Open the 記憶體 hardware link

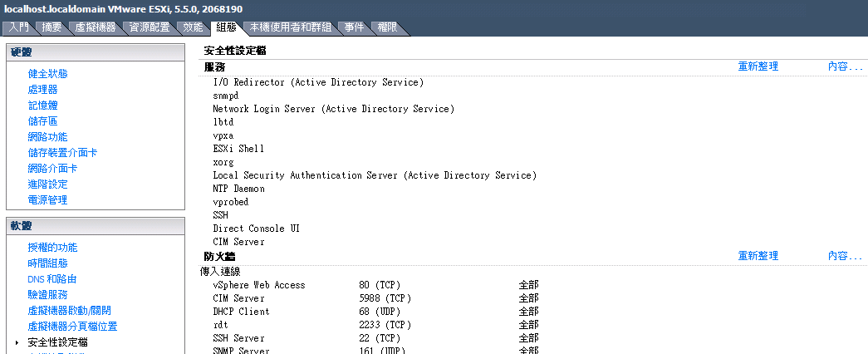click(x=42, y=106)
